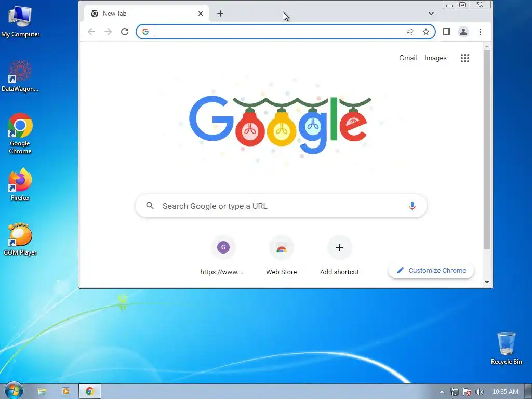The image size is (532, 399).
Task: Select GOM Player desktop shortcut
Action: pyautogui.click(x=20, y=239)
